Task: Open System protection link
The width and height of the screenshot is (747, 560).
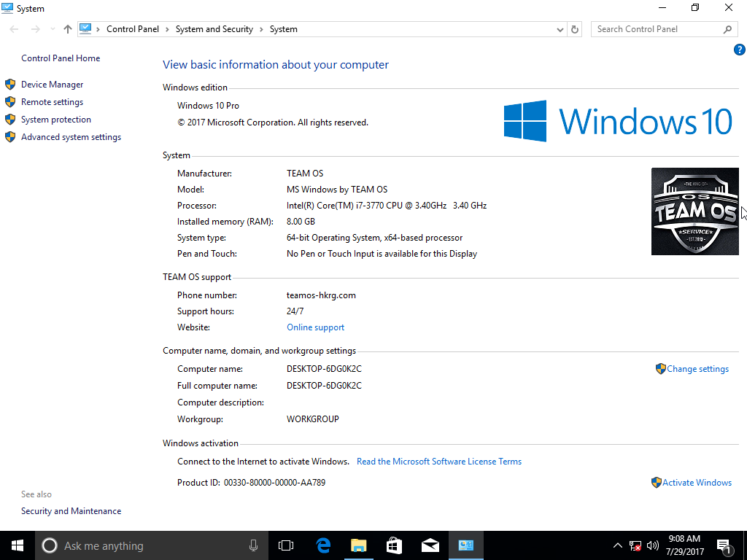Action: tap(55, 120)
